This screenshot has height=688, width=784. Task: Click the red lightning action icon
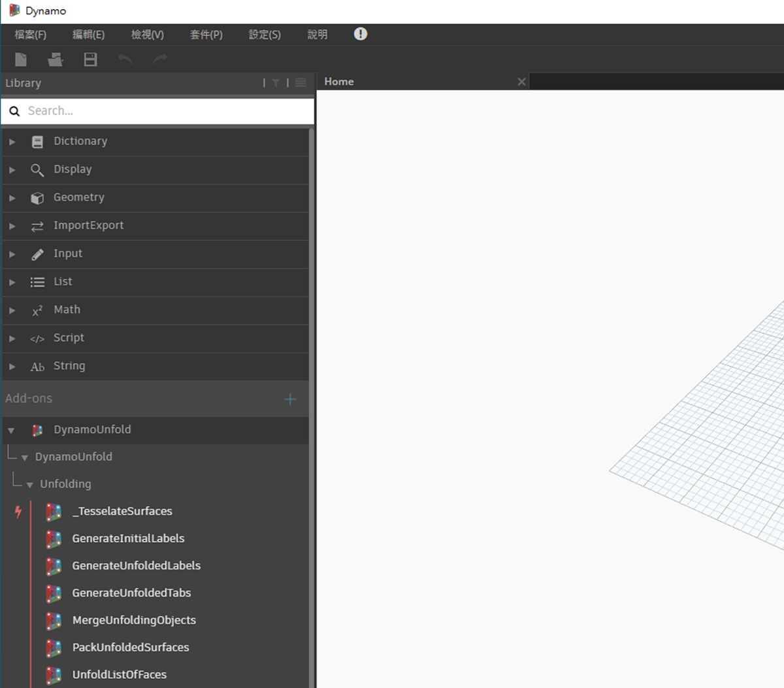click(x=18, y=512)
